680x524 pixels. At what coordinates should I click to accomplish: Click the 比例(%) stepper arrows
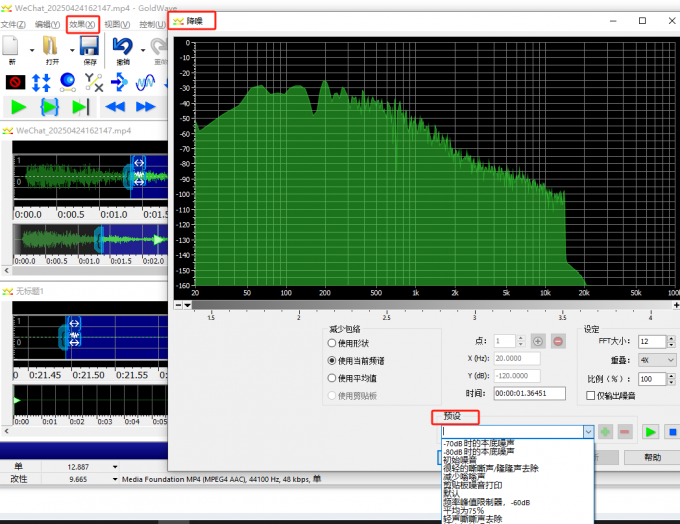pyautogui.click(x=671, y=379)
